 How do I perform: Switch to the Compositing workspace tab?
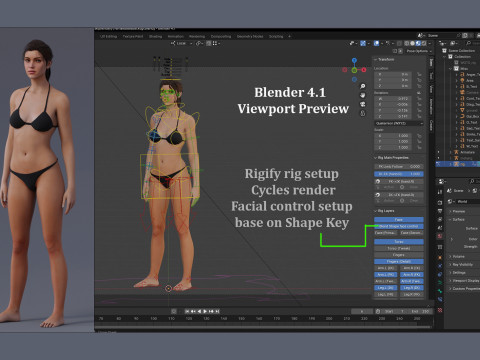[221, 36]
